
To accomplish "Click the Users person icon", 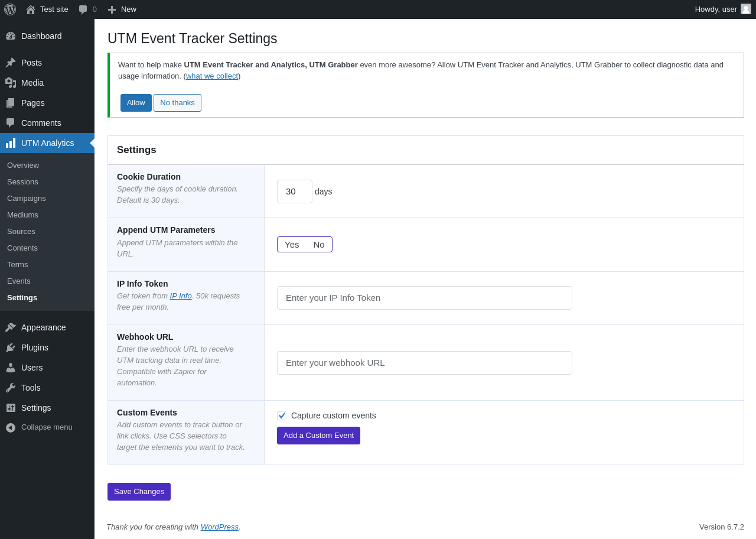I will (x=11, y=368).
